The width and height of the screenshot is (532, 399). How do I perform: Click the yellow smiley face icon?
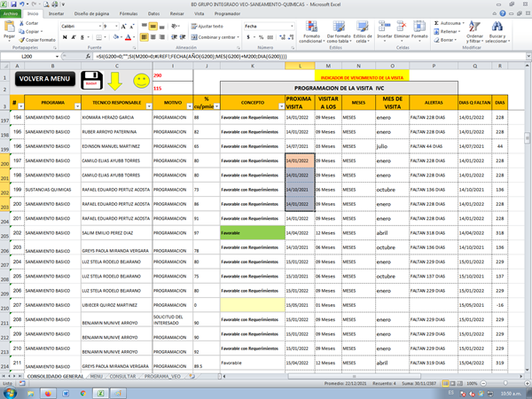tap(140, 81)
